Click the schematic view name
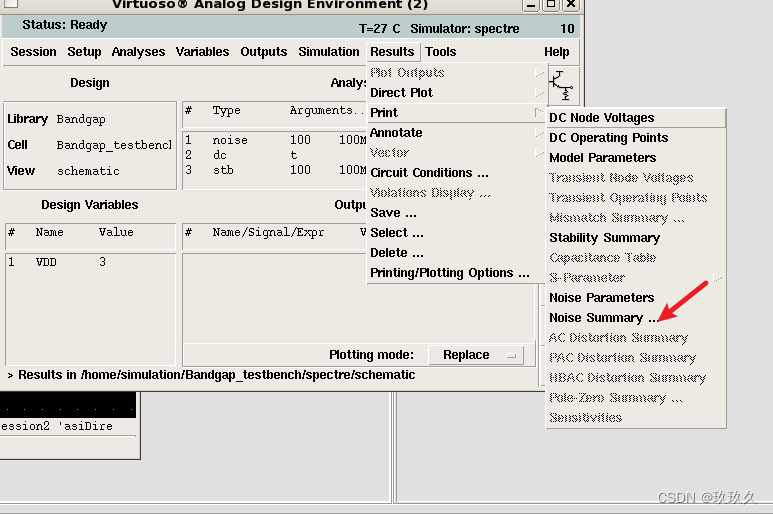 click(88, 171)
